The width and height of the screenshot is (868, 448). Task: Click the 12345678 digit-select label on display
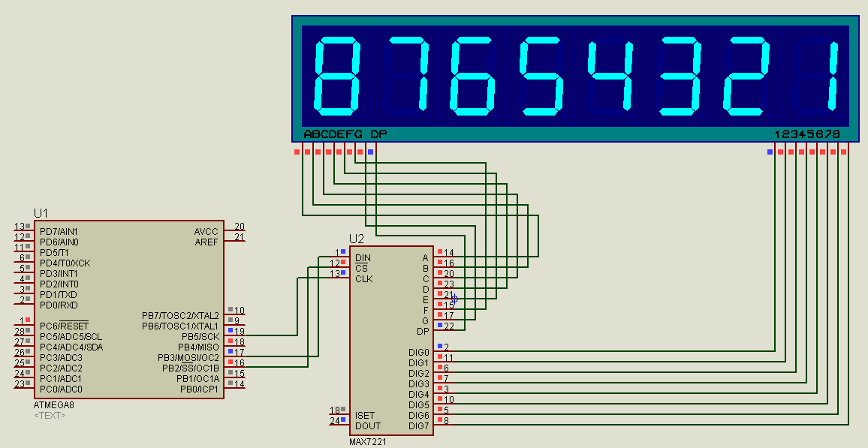pos(807,134)
